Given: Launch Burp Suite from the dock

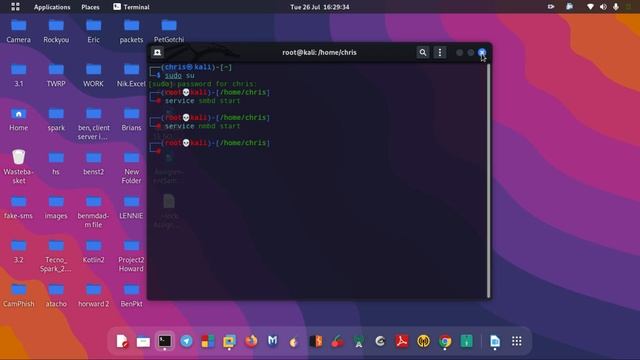Looking at the screenshot, I should coord(316,341).
